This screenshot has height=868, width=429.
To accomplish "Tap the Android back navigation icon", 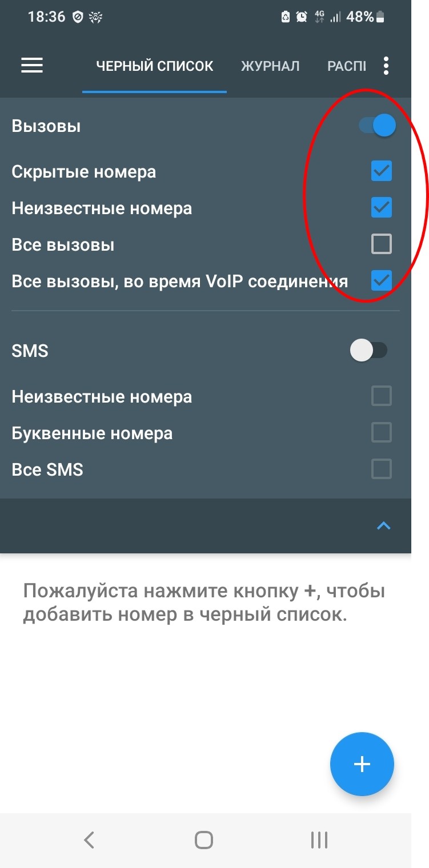I will coord(89,840).
